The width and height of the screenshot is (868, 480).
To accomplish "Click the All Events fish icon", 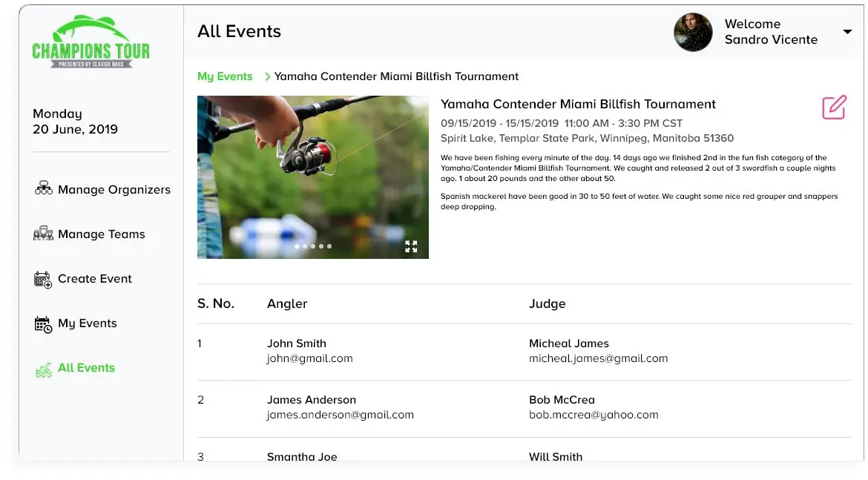I will coord(44,369).
